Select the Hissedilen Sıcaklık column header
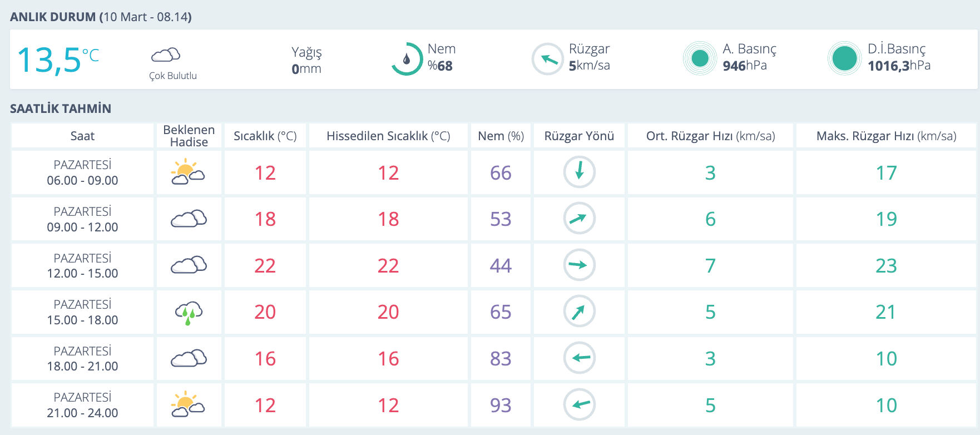This screenshot has height=435, width=980. [x=388, y=136]
